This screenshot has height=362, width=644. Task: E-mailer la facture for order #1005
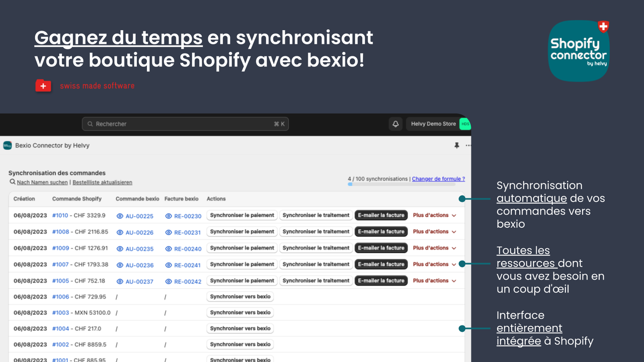click(381, 281)
